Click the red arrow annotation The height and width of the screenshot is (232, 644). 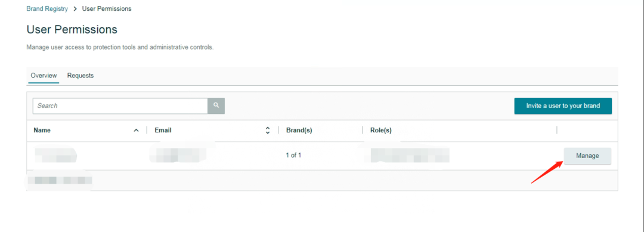tap(546, 172)
